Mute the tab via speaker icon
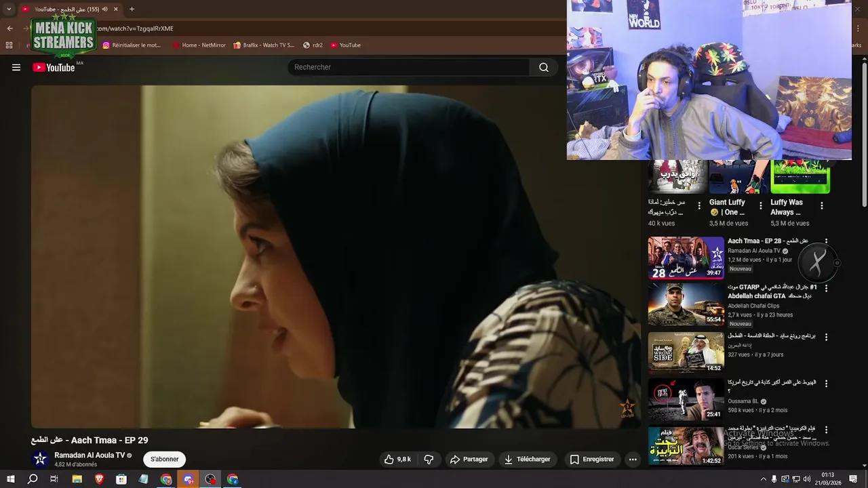Image resolution: width=868 pixels, height=488 pixels. coord(104,9)
